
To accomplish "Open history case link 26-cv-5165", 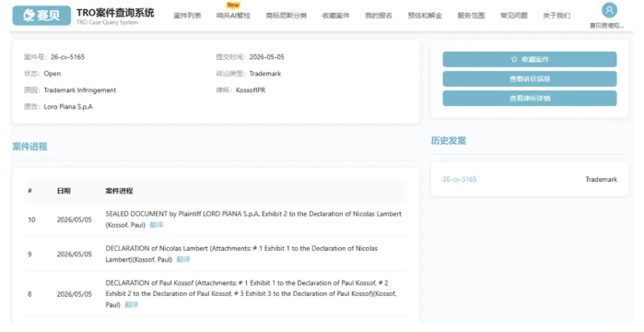I will [460, 179].
